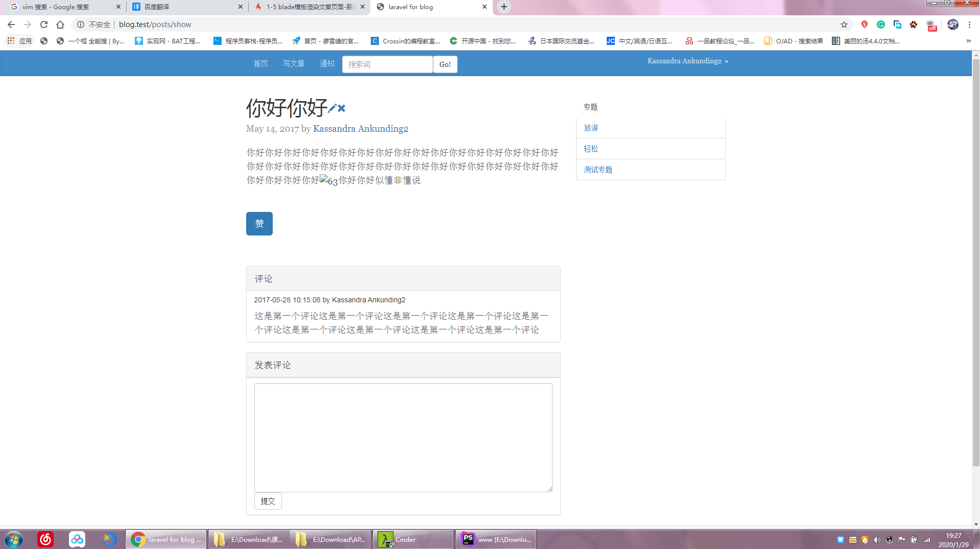Open the 测试专题 topic link

[598, 170]
